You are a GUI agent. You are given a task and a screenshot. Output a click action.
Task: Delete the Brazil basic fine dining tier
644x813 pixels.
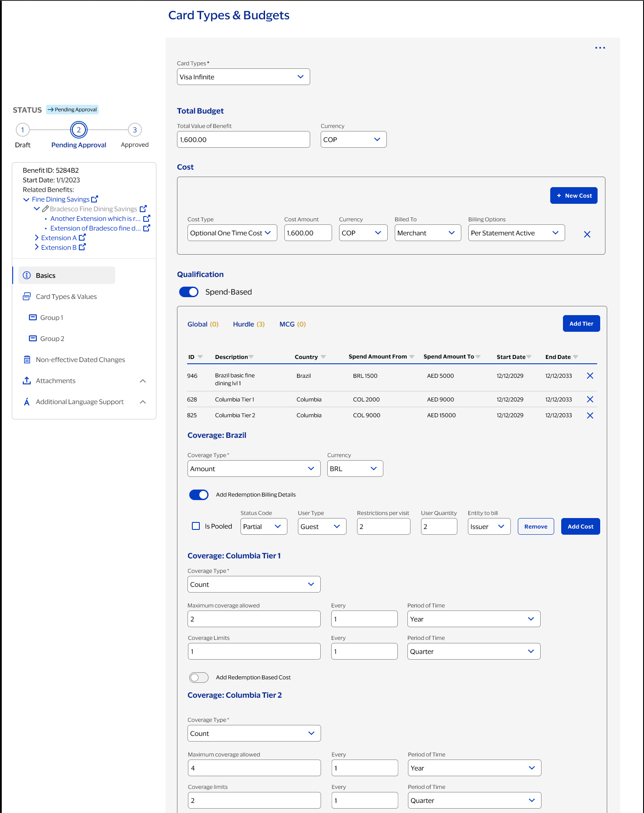point(590,376)
